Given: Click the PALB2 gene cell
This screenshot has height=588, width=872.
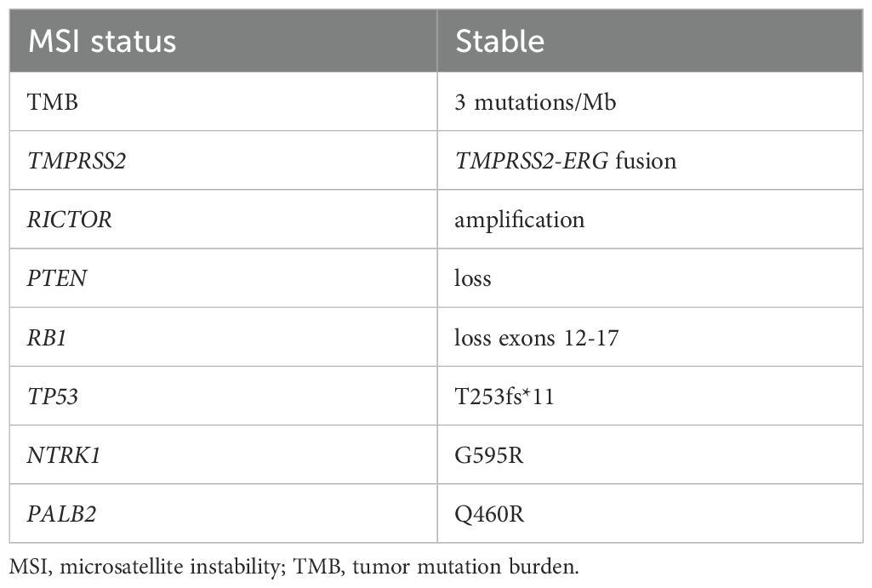Looking at the screenshot, I should (x=60, y=514).
